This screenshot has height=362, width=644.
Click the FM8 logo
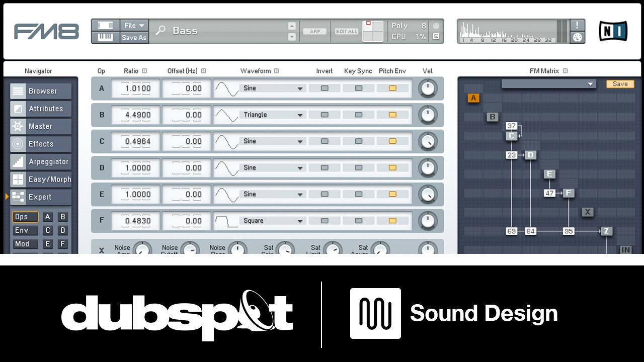46,31
